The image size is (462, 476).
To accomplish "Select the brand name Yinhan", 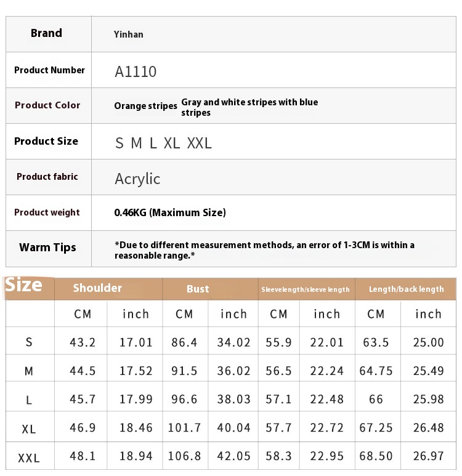I will click(129, 34).
